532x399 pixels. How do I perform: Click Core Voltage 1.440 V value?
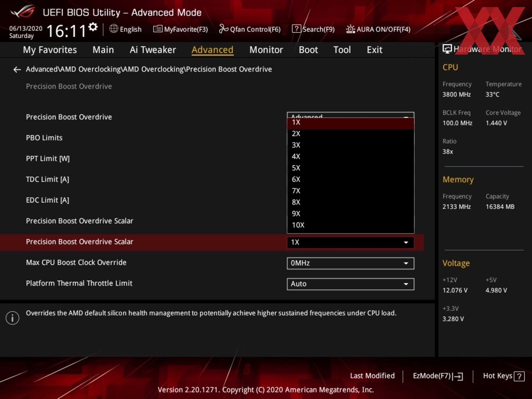click(x=496, y=123)
